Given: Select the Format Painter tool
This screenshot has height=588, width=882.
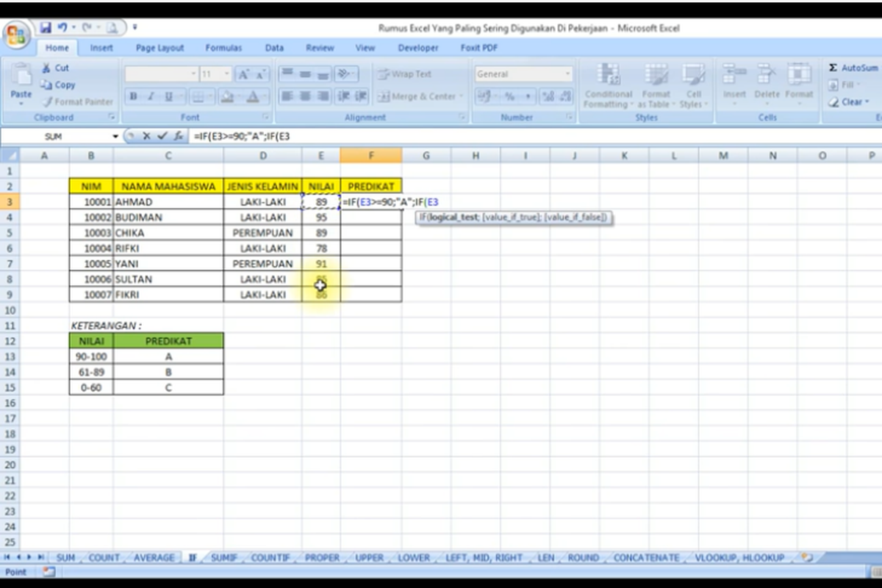Looking at the screenshot, I should pyautogui.click(x=77, y=101).
